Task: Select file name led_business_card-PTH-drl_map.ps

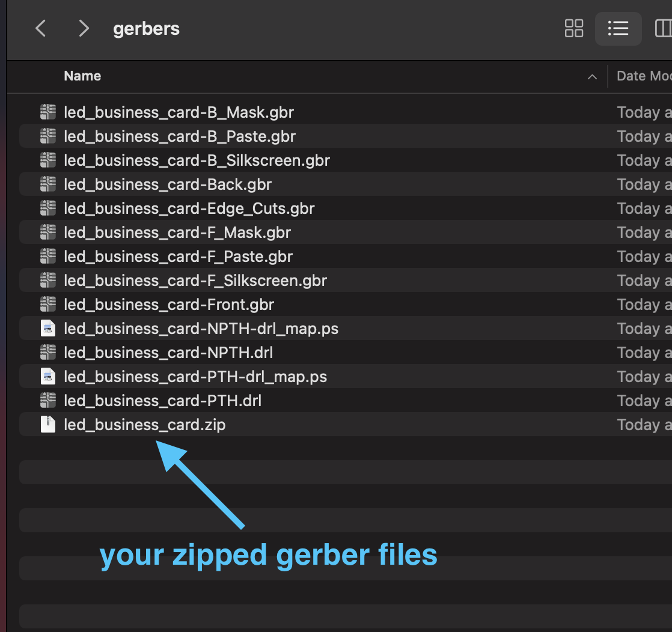Action: (195, 377)
